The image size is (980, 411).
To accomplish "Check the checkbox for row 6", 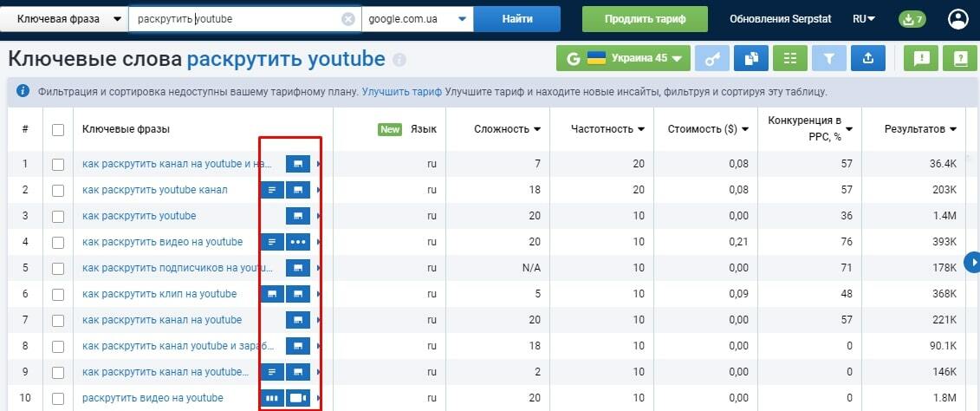I will pyautogui.click(x=58, y=295).
